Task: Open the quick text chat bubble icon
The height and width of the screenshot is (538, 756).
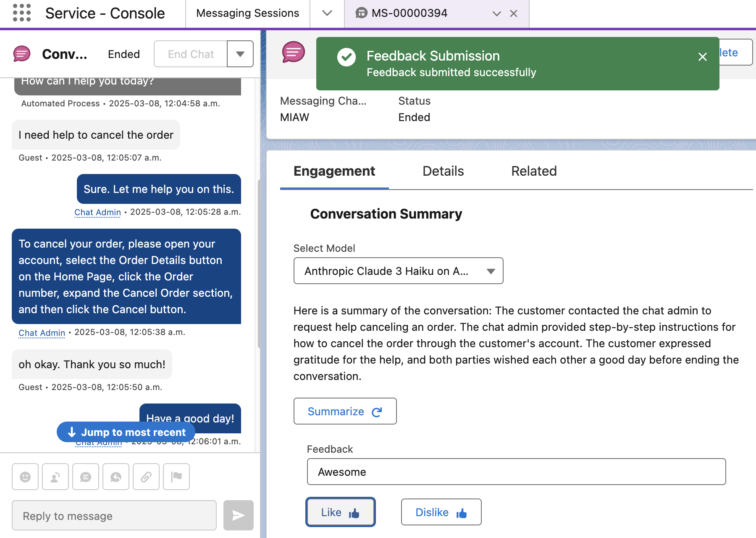Action: click(86, 477)
